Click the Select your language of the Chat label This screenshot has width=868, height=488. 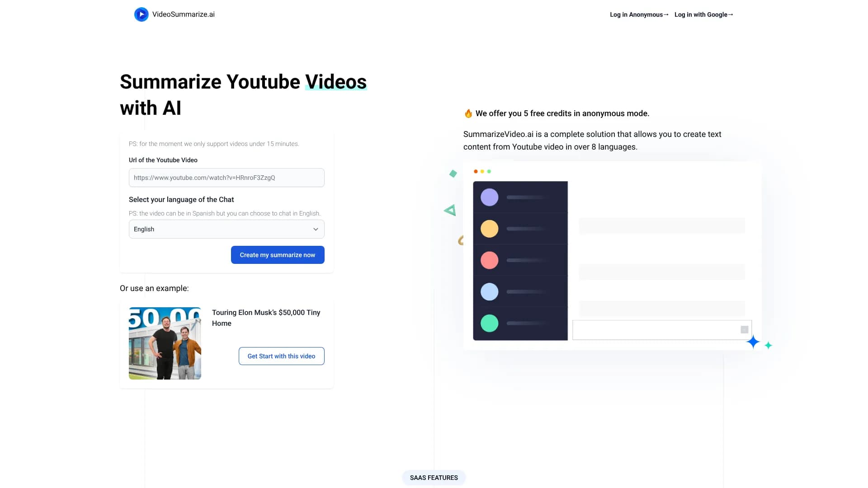(181, 199)
